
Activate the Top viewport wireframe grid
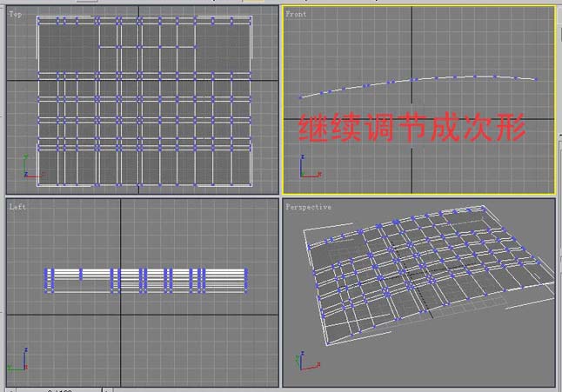144,101
